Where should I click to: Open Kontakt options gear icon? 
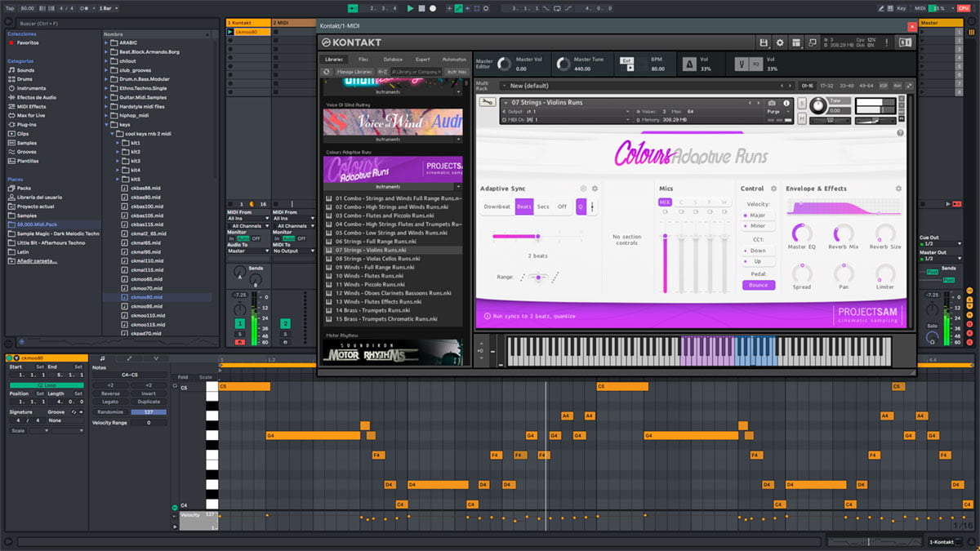tap(780, 42)
